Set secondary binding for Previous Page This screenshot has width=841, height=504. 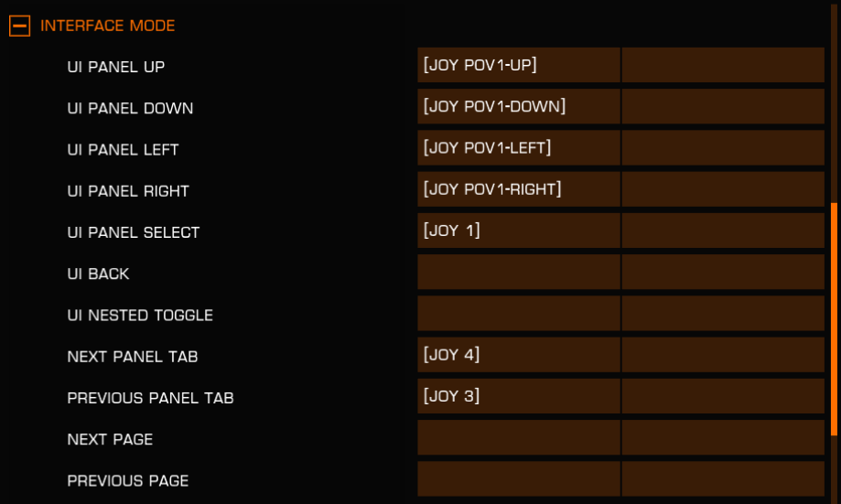(723, 478)
